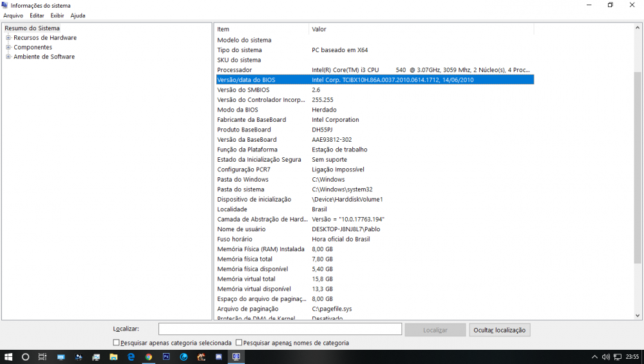Open File Explorer folder icon in taskbar
The width and height of the screenshot is (644, 364).
pyautogui.click(x=113, y=356)
